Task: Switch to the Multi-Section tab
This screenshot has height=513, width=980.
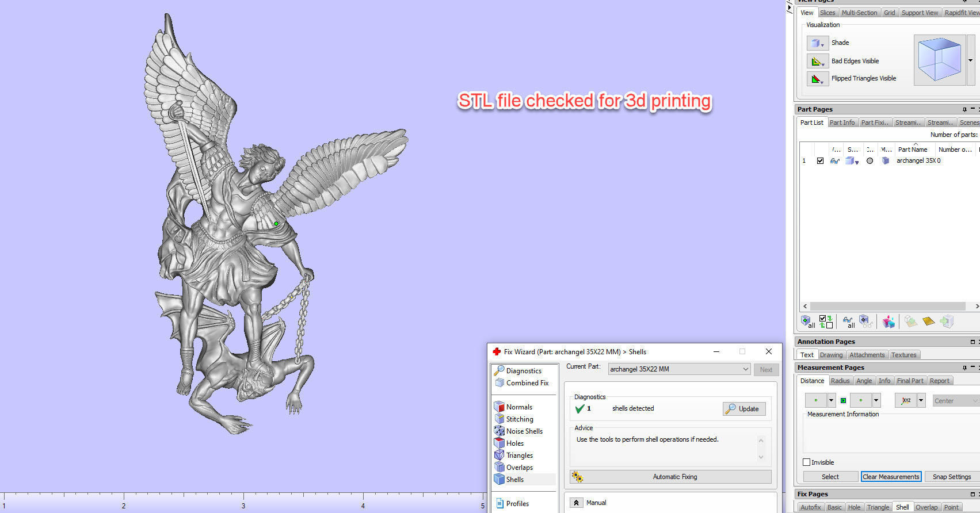Action: click(x=859, y=13)
